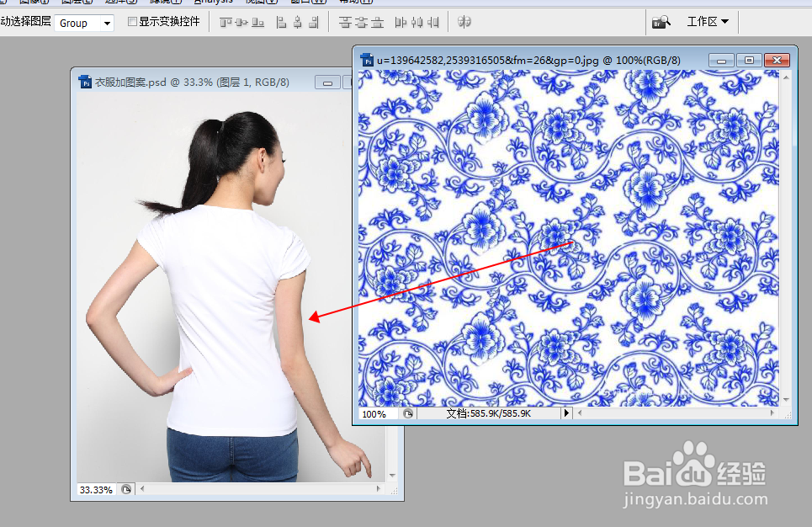Click the jpg window title text
The height and width of the screenshot is (527, 812).
pos(528,60)
